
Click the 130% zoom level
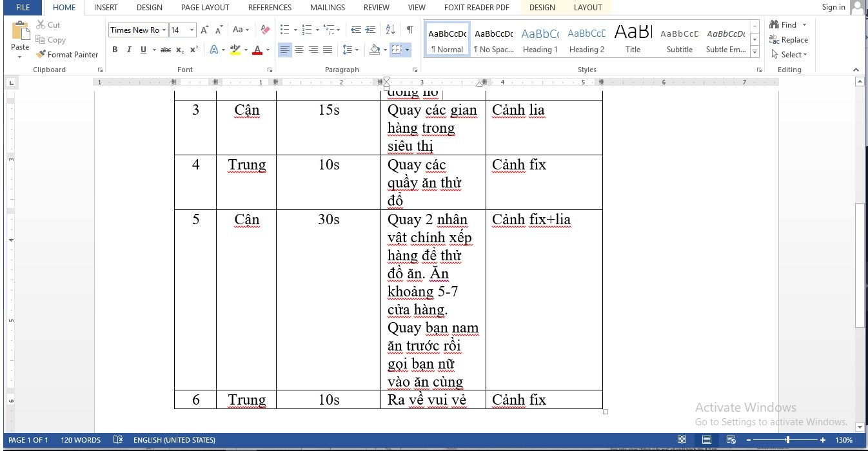point(844,440)
